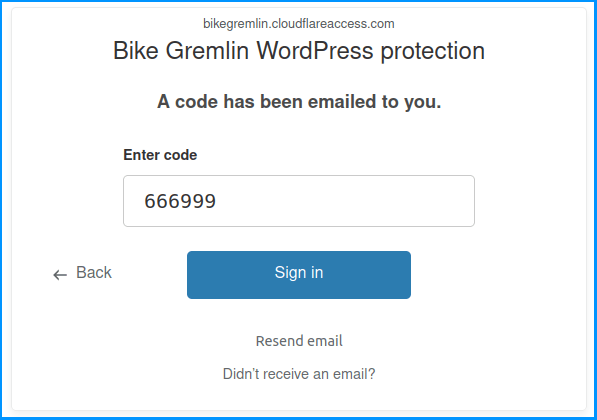Click the word "protection" in the heading
Image resolution: width=597 pixels, height=420 pixels.
click(433, 51)
